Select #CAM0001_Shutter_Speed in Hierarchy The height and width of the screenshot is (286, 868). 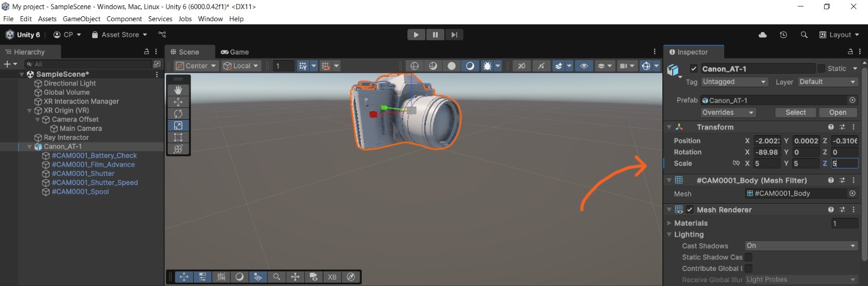[x=95, y=183]
